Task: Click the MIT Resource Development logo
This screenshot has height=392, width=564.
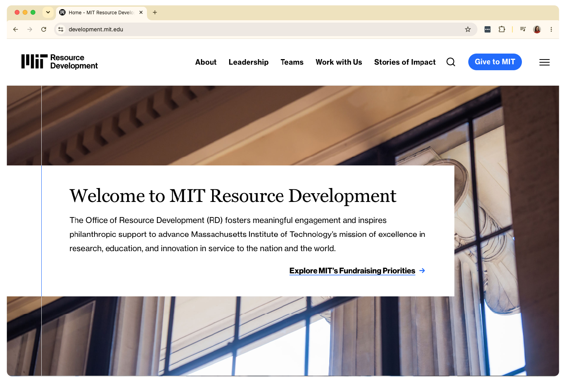Action: (x=60, y=62)
